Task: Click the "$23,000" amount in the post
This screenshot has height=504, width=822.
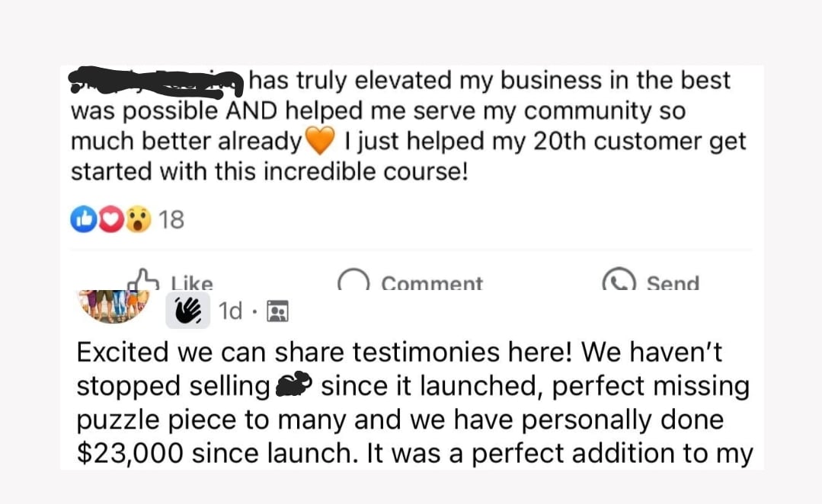Action: point(130,453)
